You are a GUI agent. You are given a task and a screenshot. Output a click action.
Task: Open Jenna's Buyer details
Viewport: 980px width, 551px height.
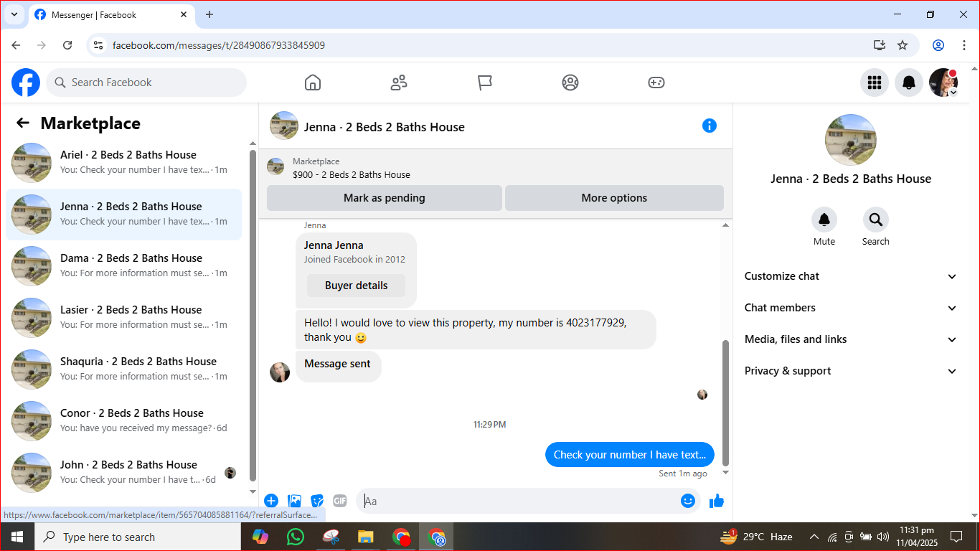tap(356, 286)
